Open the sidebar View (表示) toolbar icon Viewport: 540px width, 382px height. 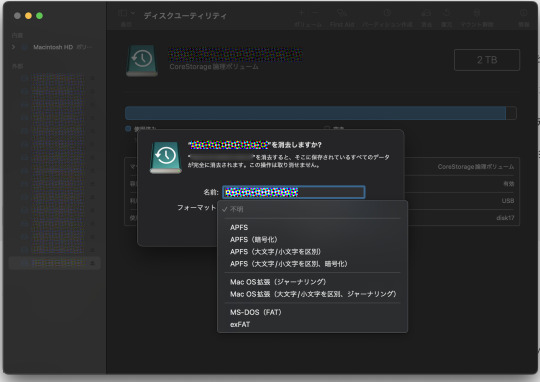[x=126, y=13]
